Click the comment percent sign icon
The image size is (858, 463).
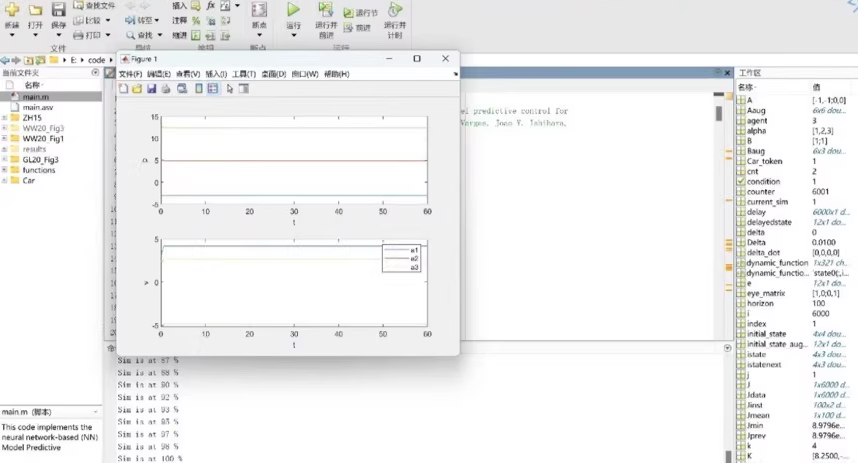pyautogui.click(x=196, y=21)
